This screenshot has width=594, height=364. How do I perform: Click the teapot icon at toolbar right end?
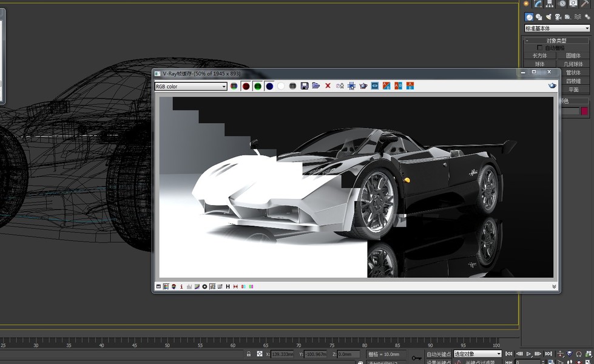point(552,86)
